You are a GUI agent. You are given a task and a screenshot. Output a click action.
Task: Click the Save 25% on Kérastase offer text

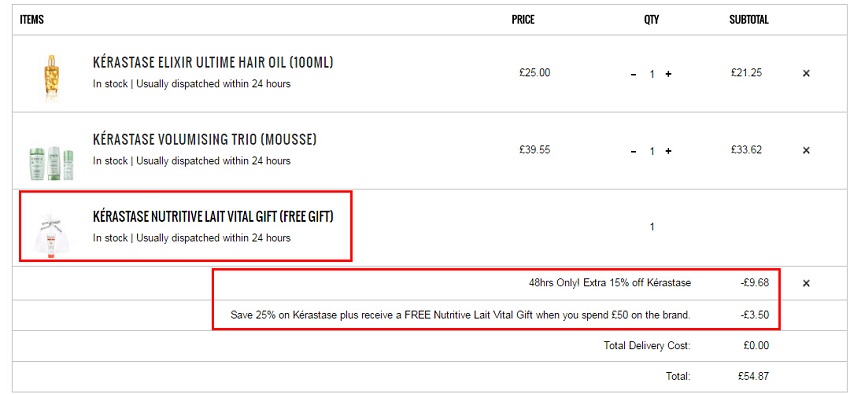(460, 315)
